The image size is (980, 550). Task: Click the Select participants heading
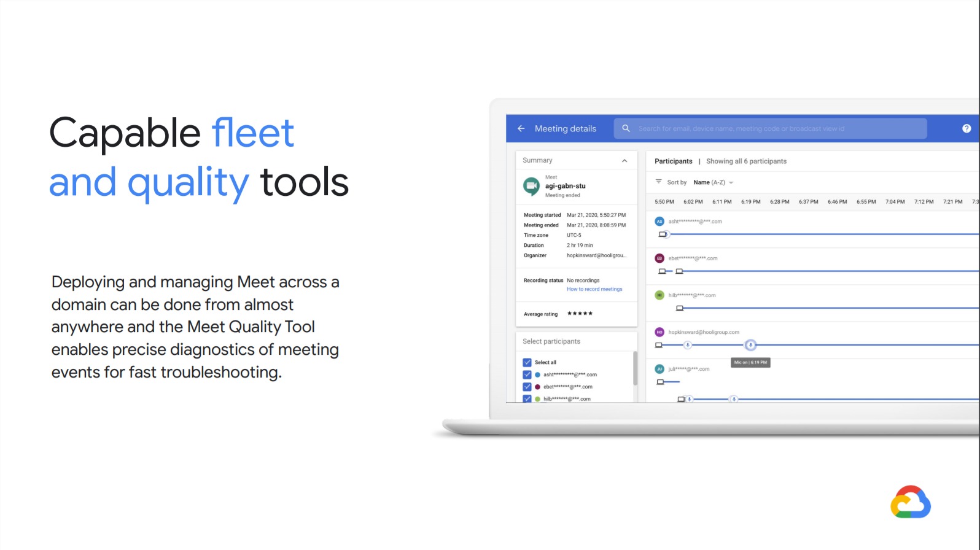pos(551,341)
